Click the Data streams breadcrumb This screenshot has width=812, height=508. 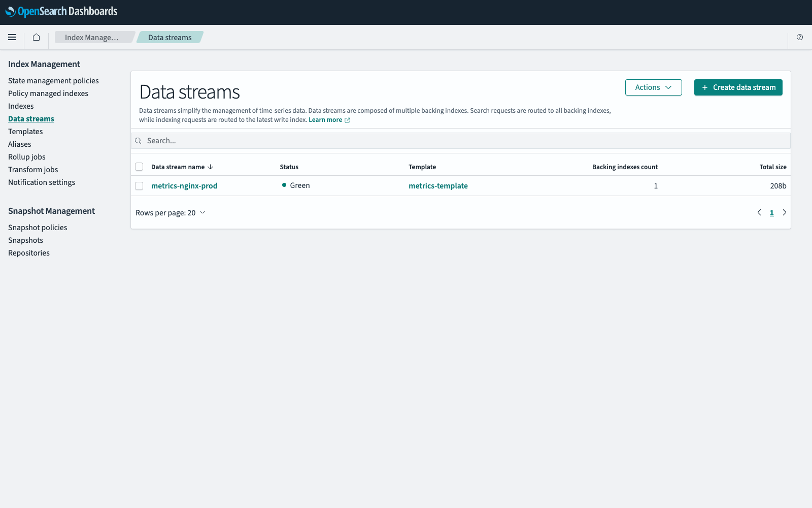(170, 37)
